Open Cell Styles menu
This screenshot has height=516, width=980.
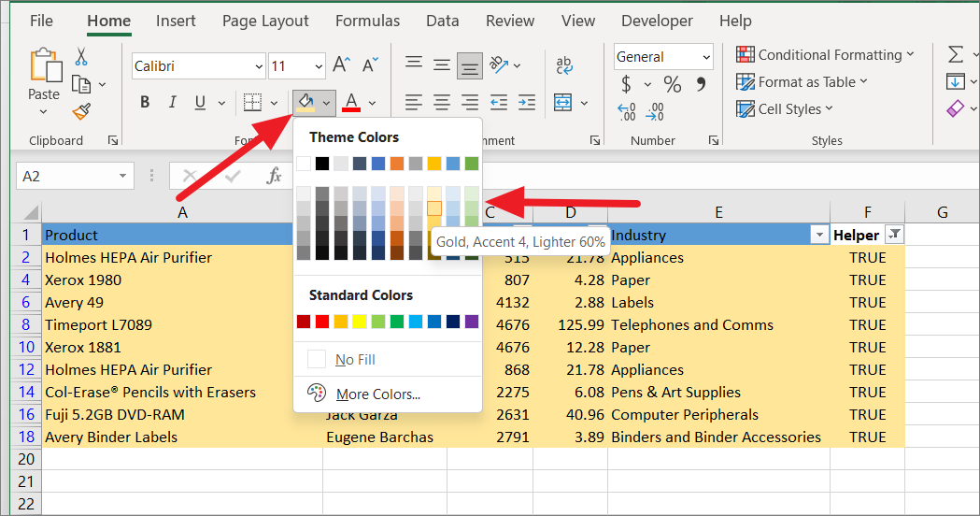click(785, 108)
